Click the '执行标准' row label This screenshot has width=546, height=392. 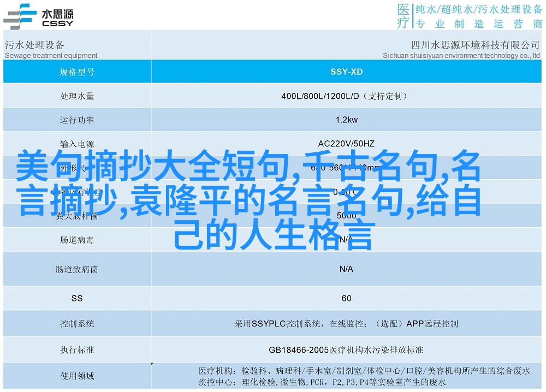[77, 350]
